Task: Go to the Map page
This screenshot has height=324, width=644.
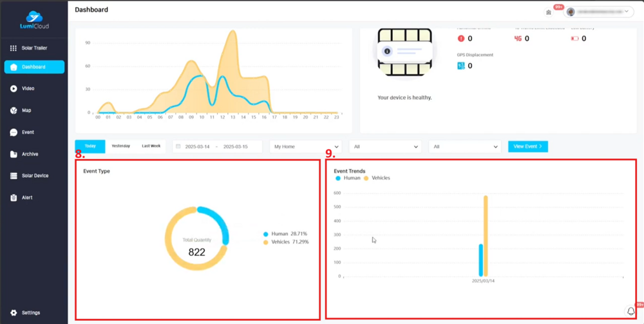Action: (x=26, y=110)
